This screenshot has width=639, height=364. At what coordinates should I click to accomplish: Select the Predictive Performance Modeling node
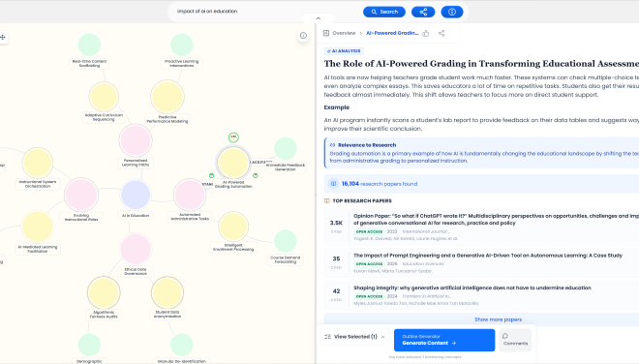pos(167,97)
